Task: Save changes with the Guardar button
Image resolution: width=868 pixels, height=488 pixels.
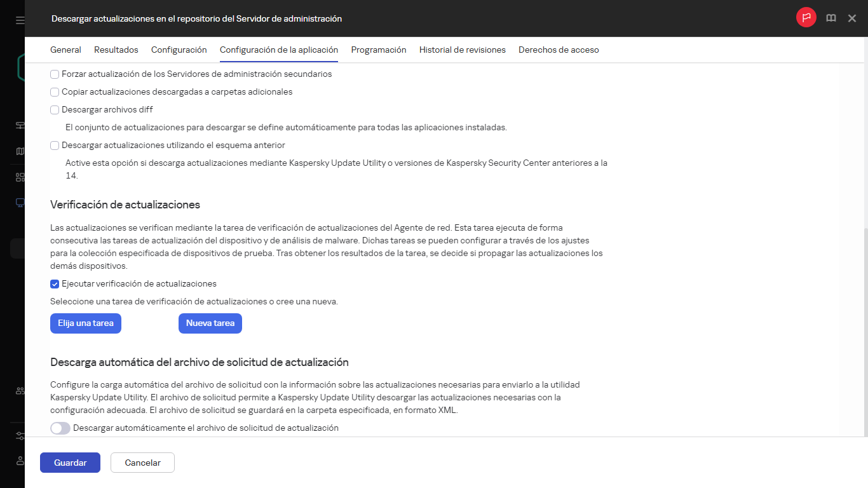Action: (70, 463)
